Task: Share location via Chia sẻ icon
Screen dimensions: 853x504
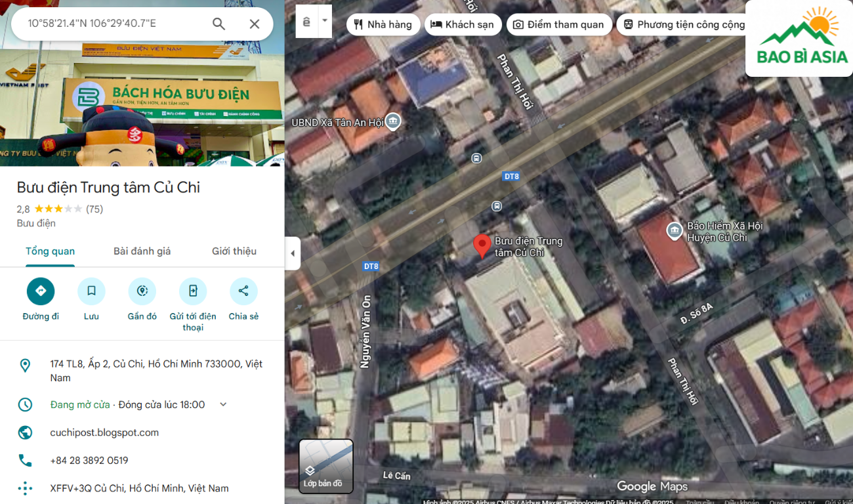Action: (243, 291)
